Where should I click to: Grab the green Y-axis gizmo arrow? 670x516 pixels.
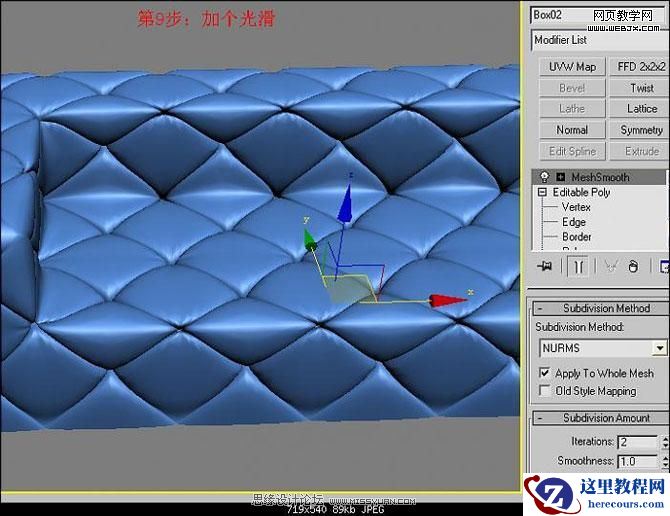[310, 241]
